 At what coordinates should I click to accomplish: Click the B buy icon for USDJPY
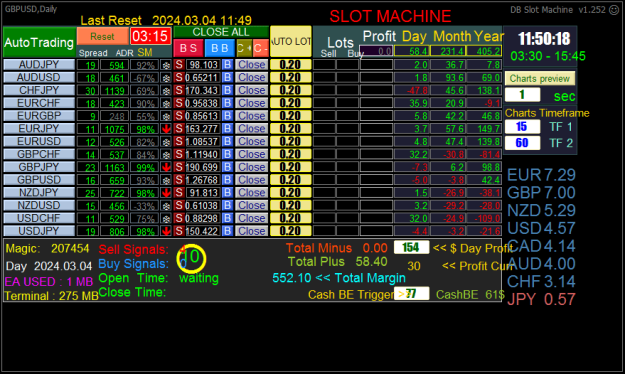coord(227,231)
